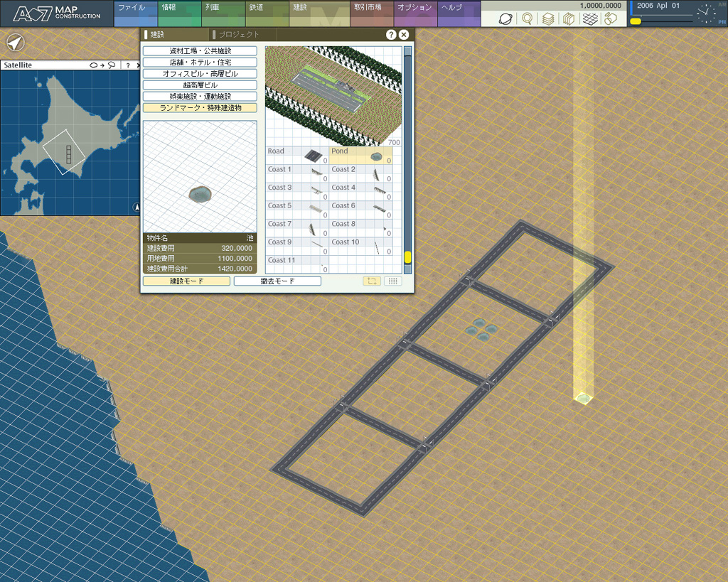Screen dimensions: 728x582
Task: Click the A7 Map Construction logo
Action: (x=57, y=14)
